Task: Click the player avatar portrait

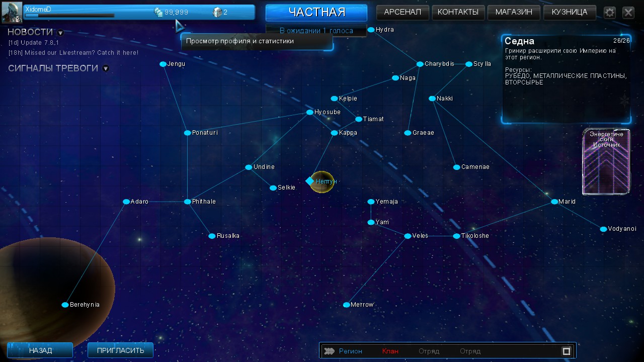Action: (x=12, y=13)
